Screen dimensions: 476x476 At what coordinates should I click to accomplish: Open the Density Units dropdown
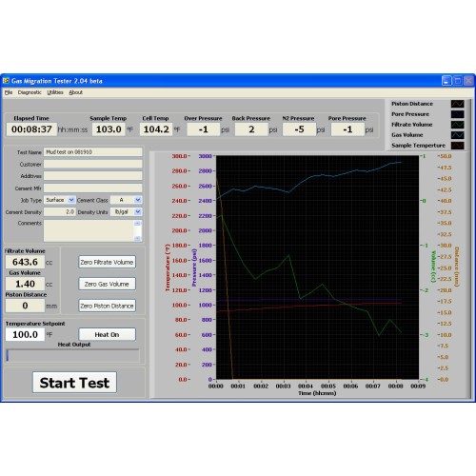pos(138,211)
